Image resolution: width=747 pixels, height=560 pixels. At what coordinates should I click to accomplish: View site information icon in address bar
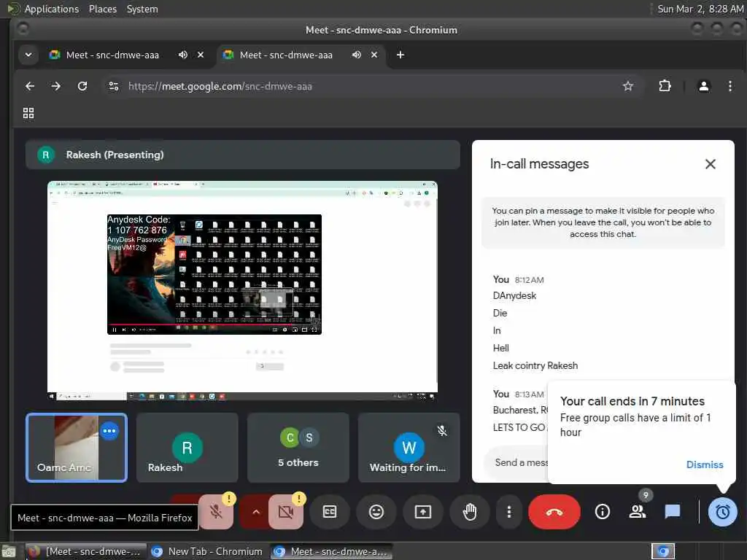tap(113, 86)
